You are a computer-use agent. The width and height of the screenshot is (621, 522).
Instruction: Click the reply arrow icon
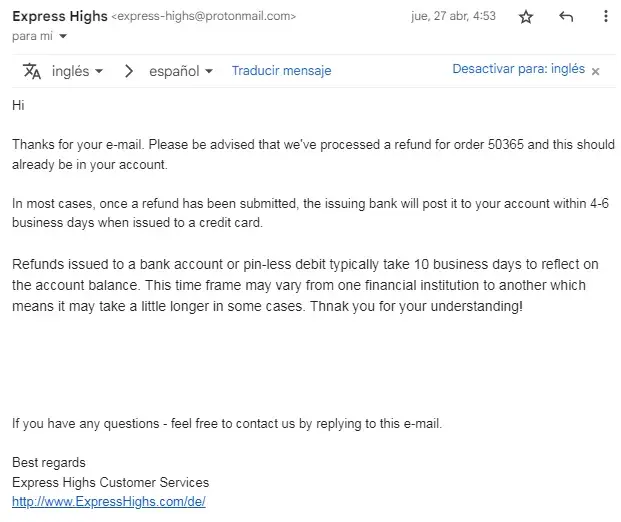566,17
